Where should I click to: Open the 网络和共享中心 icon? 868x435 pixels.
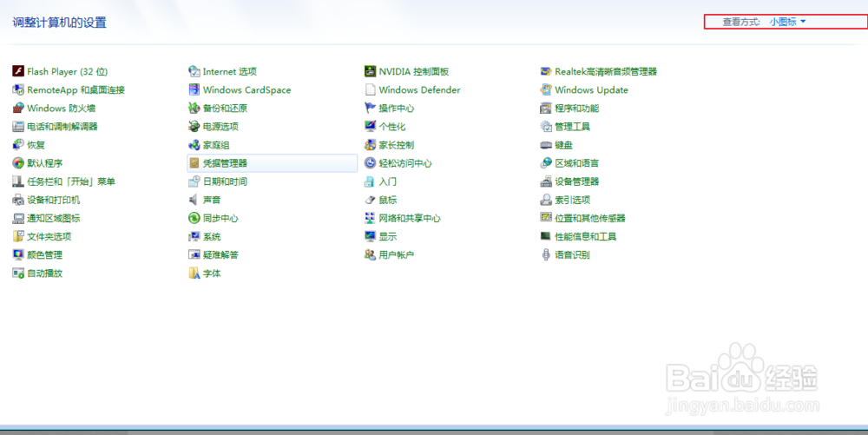371,218
